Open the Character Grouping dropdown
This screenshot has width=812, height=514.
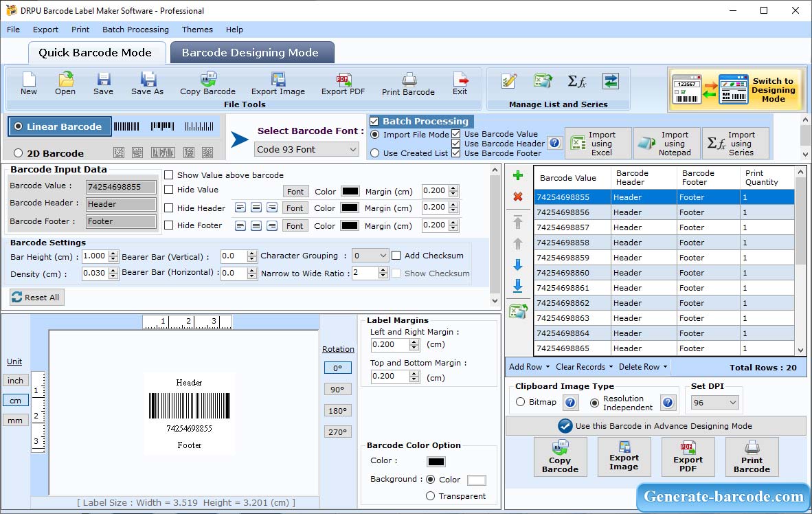point(370,256)
